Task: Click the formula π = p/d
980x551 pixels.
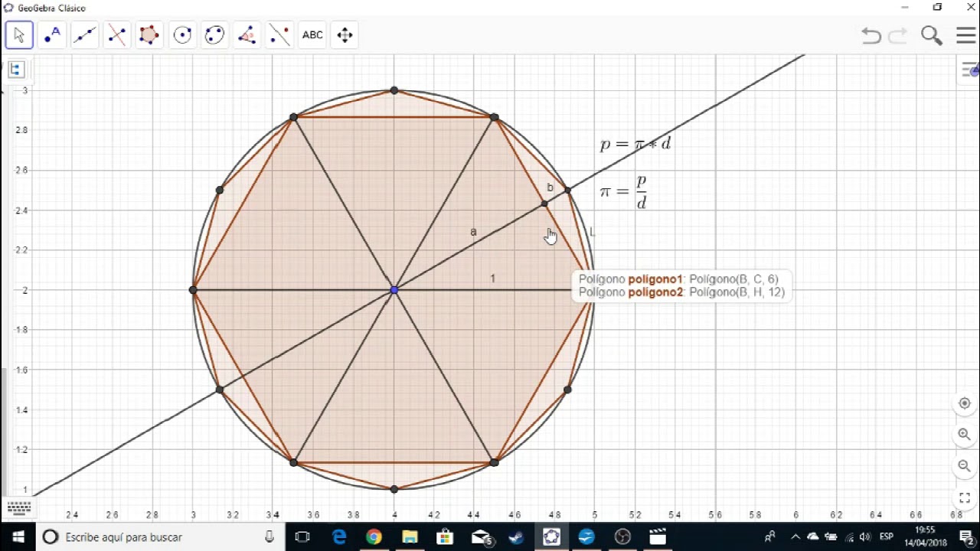Action: 623,192
